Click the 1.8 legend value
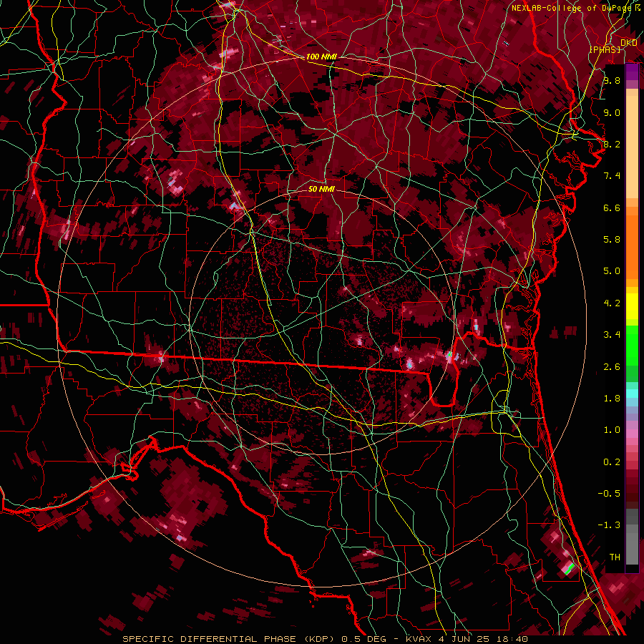Image resolution: width=644 pixels, height=644 pixels. coord(612,399)
